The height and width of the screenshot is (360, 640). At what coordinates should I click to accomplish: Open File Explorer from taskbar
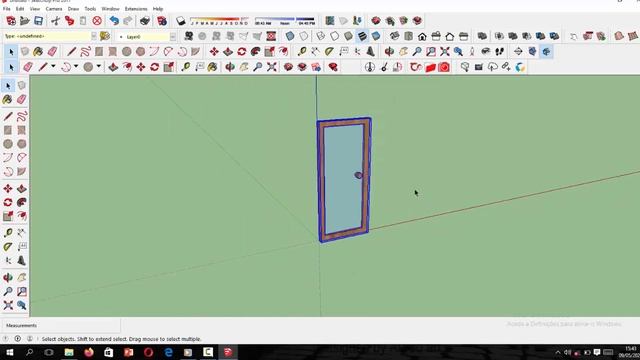pyautogui.click(x=69, y=352)
